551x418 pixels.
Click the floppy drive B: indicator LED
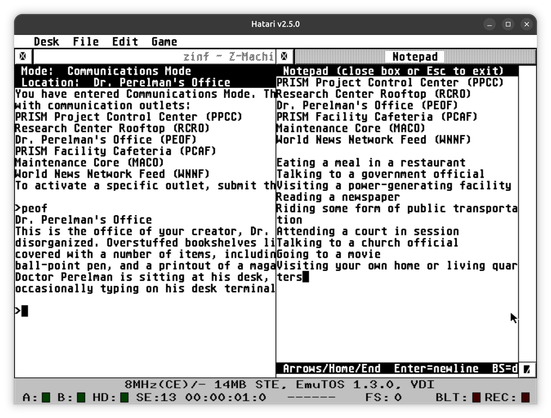tap(81, 398)
